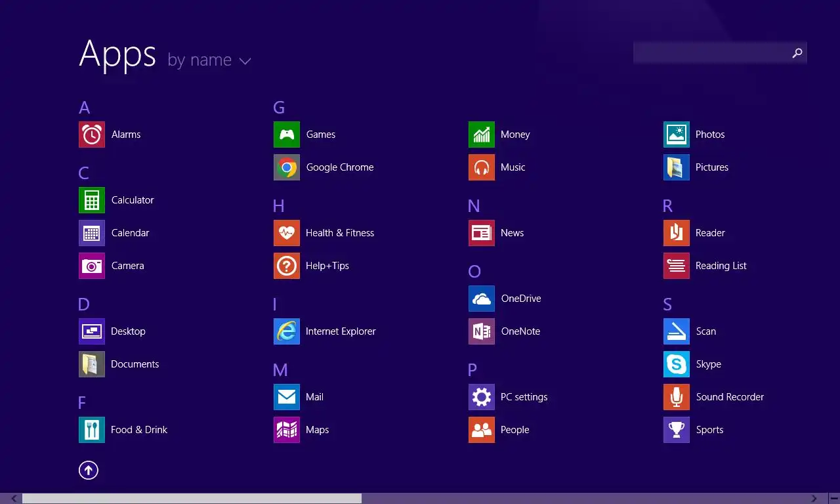Open the Pictures folder icon

tap(677, 167)
